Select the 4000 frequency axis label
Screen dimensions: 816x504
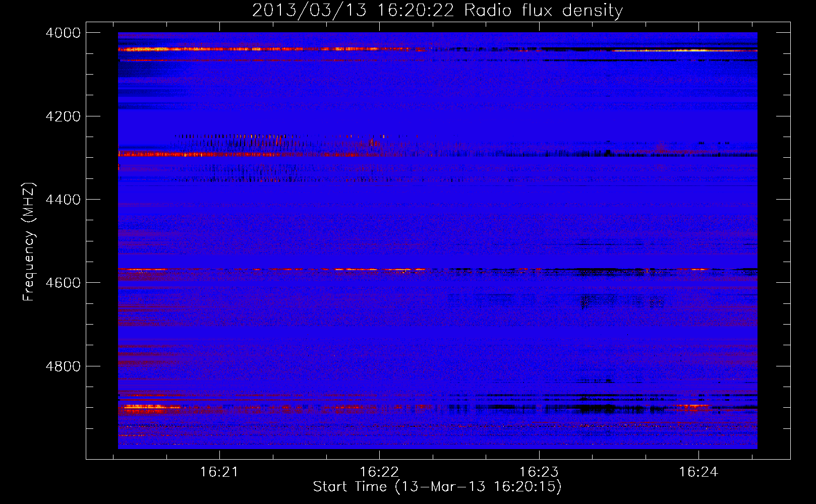coord(63,33)
